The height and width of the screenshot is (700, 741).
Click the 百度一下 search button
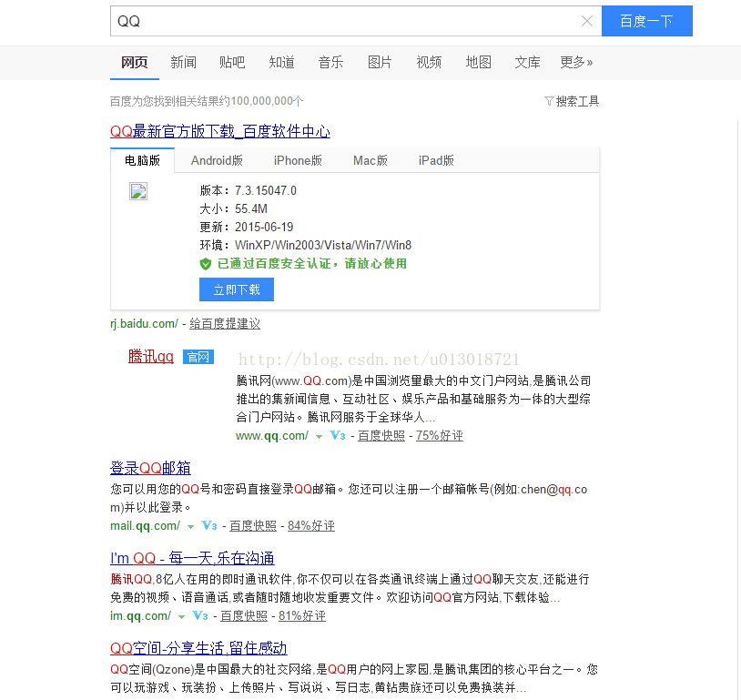pyautogui.click(x=647, y=21)
